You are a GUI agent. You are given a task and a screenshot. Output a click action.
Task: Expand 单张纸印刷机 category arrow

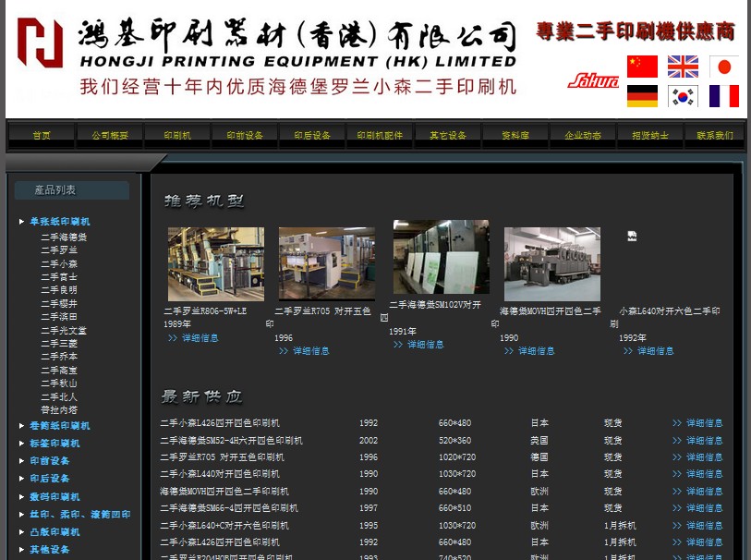21,221
